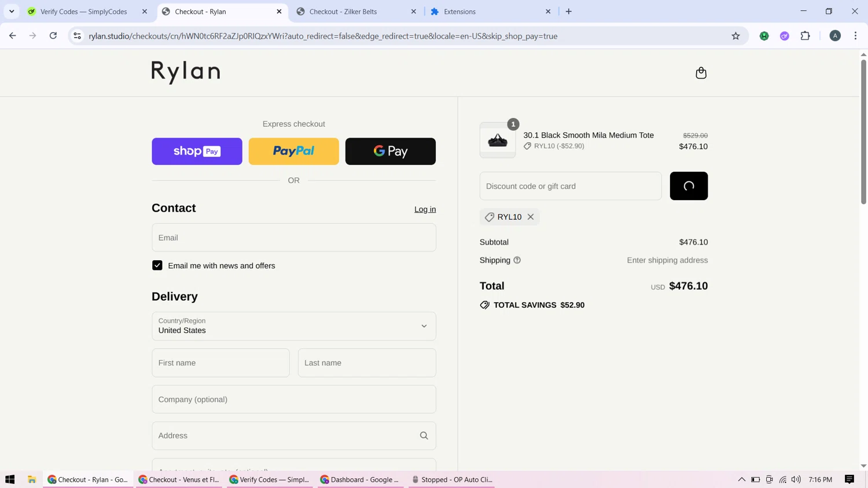This screenshot has height=488, width=868.
Task: Open a new browser tab
Action: (569, 12)
